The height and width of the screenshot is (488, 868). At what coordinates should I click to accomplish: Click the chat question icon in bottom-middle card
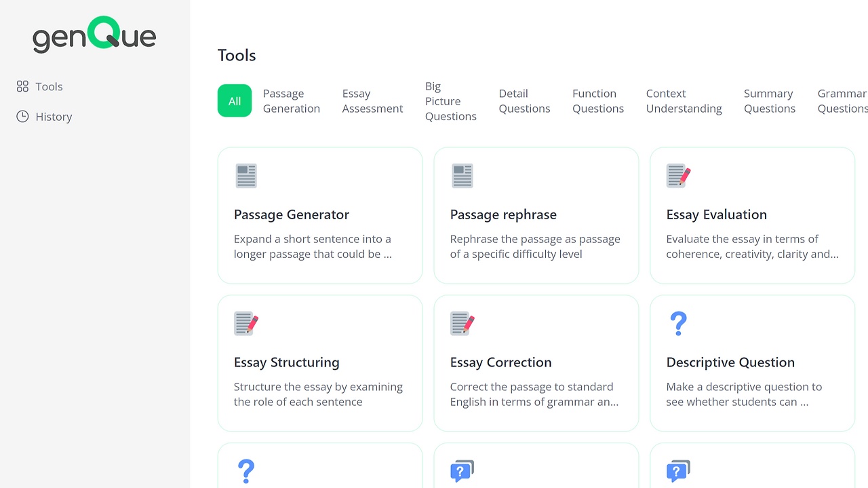coord(462,470)
